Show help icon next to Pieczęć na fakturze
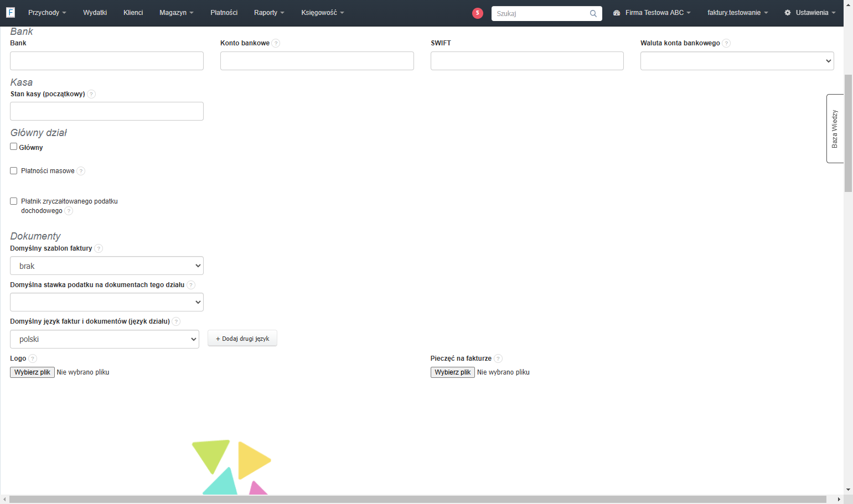The image size is (853, 504). tap(498, 358)
